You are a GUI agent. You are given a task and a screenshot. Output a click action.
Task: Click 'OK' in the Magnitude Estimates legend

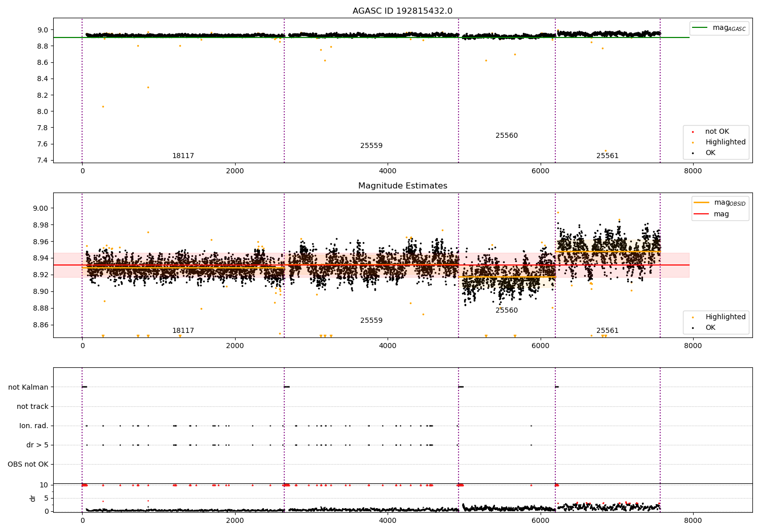[x=710, y=328]
